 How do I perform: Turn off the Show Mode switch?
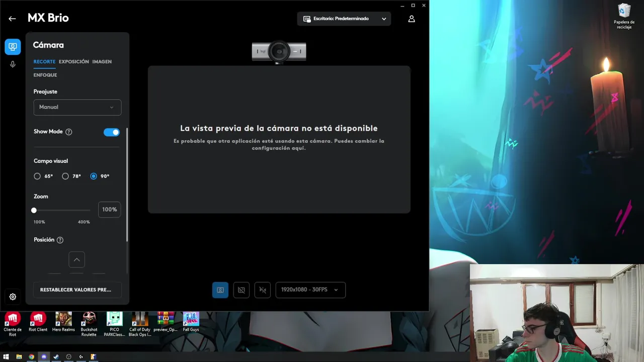coord(112,132)
